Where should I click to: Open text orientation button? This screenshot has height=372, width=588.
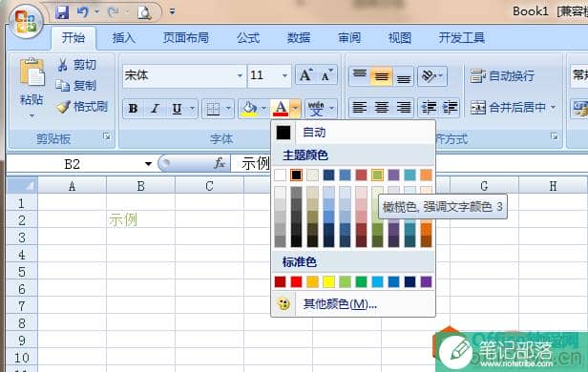click(432, 76)
